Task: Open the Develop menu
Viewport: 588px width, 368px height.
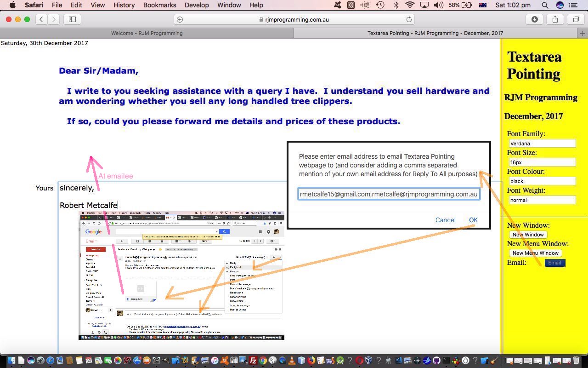Action: tap(196, 5)
